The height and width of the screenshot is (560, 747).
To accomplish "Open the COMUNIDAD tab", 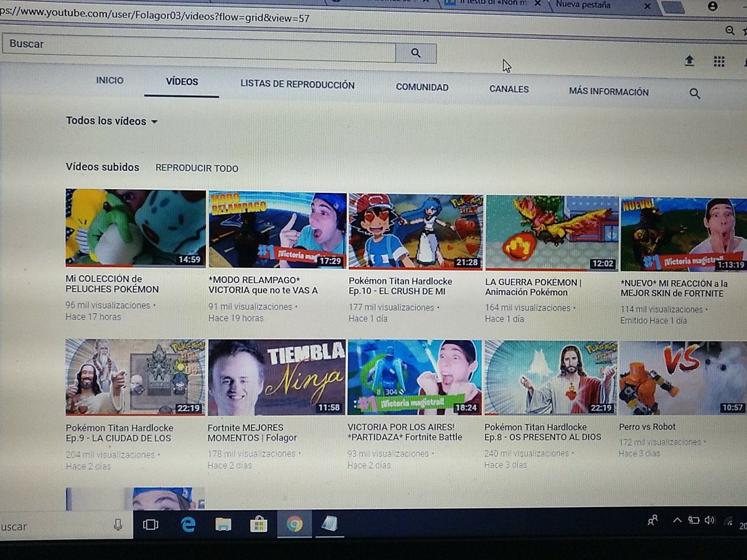I will pos(422,87).
